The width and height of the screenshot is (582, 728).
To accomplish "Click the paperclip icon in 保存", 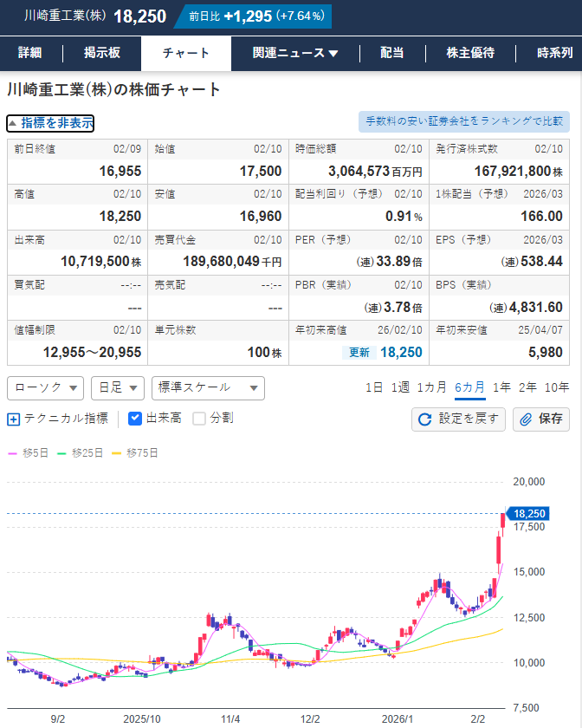I will [x=526, y=419].
